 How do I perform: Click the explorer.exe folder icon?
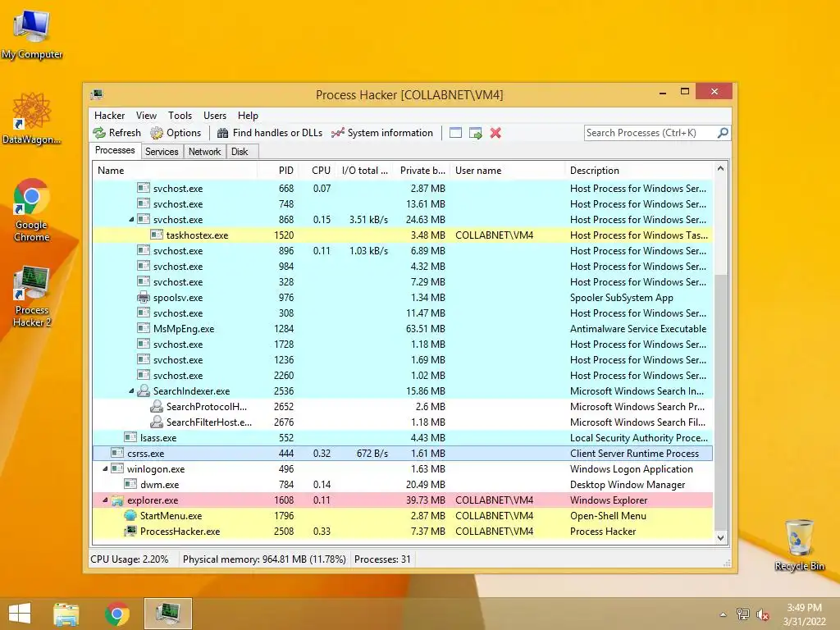coord(117,500)
